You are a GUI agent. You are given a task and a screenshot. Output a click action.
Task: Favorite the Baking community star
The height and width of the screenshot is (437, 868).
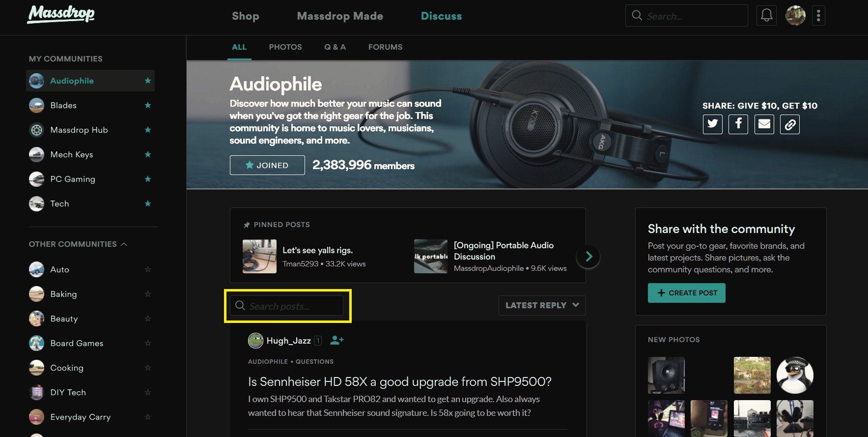(x=147, y=294)
